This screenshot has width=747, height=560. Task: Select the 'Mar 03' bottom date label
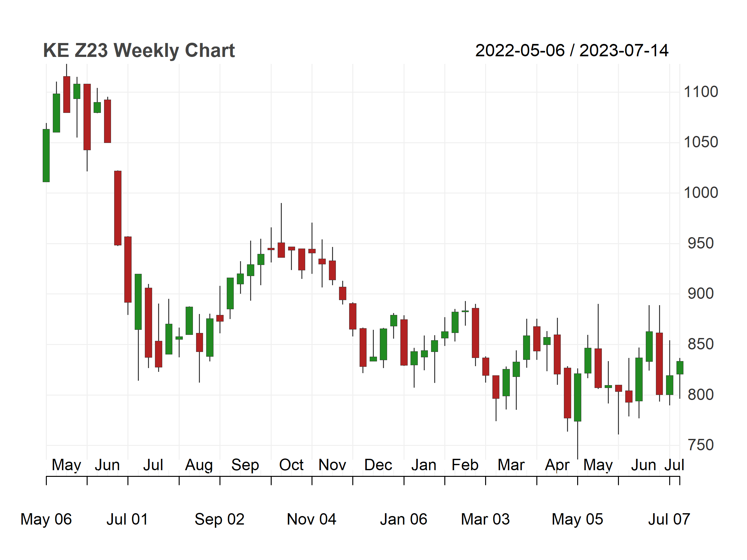[485, 519]
